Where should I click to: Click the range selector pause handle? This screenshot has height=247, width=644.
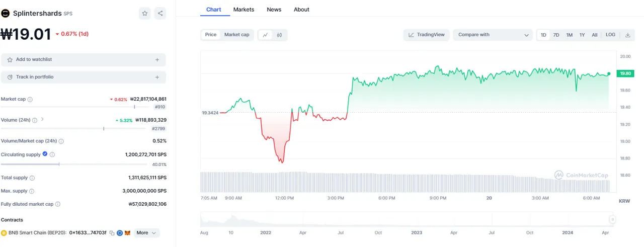613,219
